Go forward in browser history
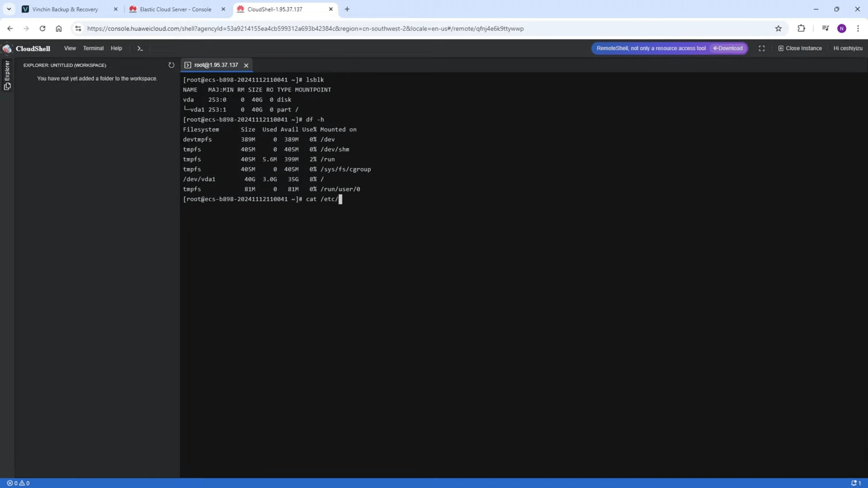This screenshot has width=868, height=488. pos(26,28)
